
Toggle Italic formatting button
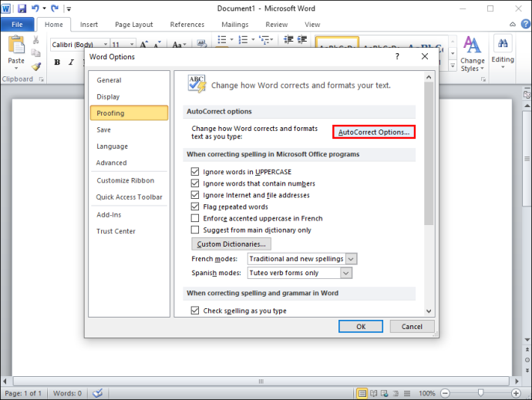point(71,62)
